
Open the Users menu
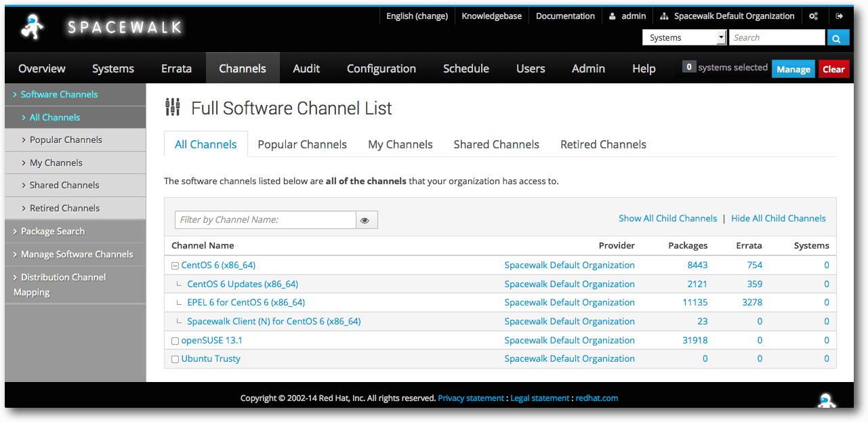531,68
